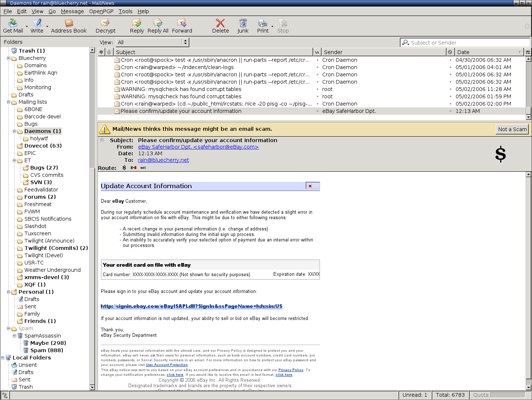Click the scam warning triangle icon

pos(104,129)
